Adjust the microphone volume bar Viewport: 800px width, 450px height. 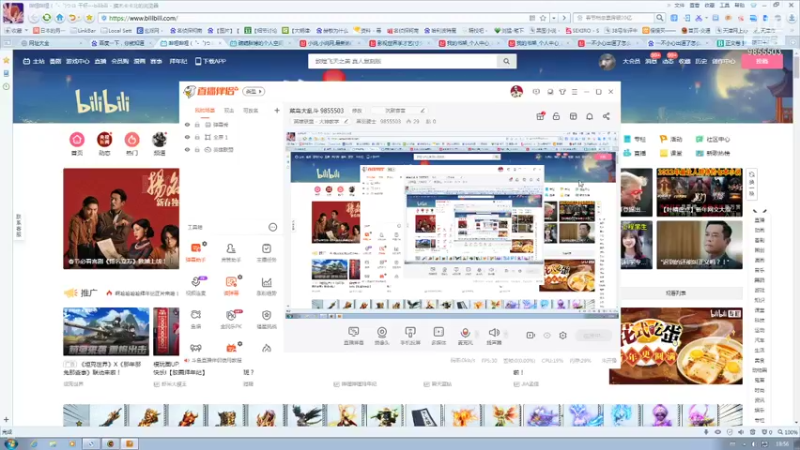coord(478,335)
